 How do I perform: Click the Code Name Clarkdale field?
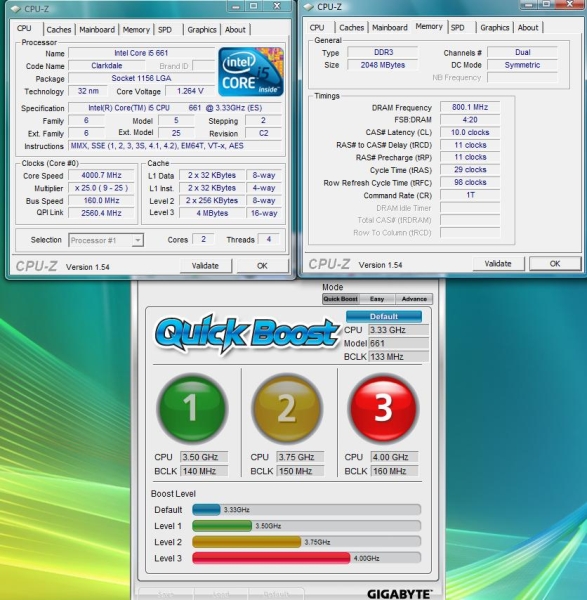pos(107,66)
